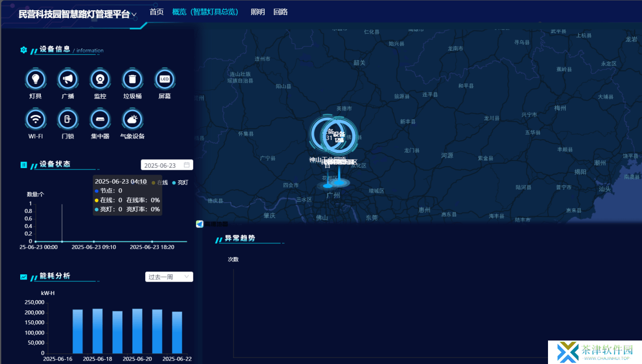Screen dimensions: 642x364
Task: Toggle the 在线 legend series
Action: (x=159, y=182)
